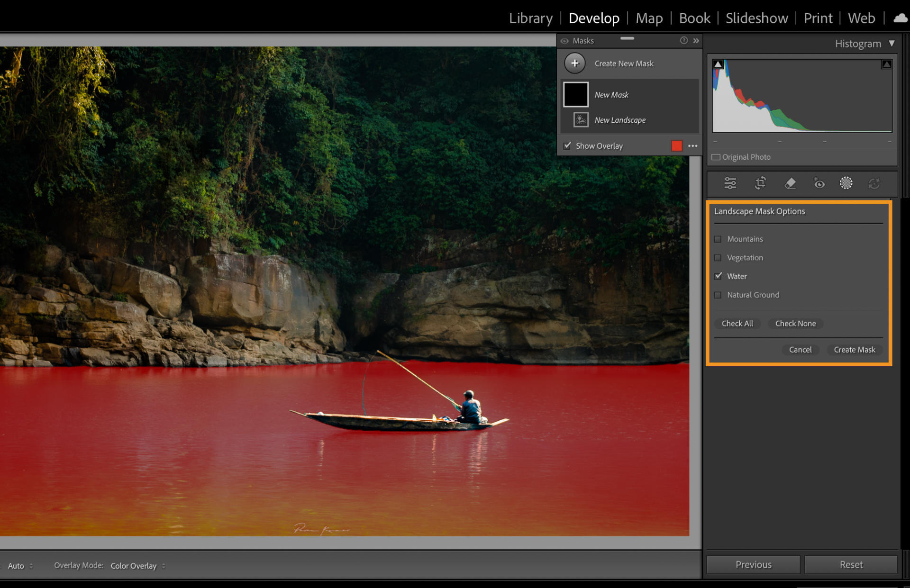
Task: Enable the Natural Ground checkbox
Action: point(718,295)
